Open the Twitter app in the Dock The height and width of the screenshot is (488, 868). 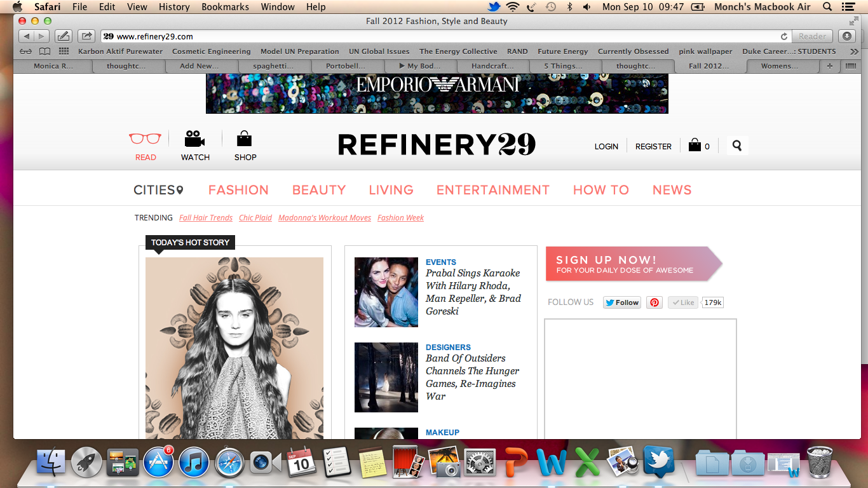pyautogui.click(x=659, y=461)
